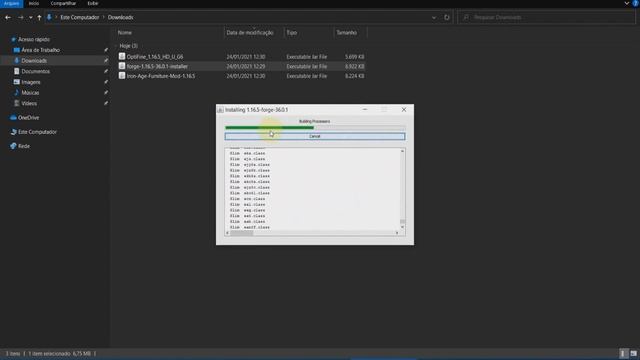The image size is (640, 360).
Task: Open Imagens in the sidebar
Action: (x=31, y=82)
